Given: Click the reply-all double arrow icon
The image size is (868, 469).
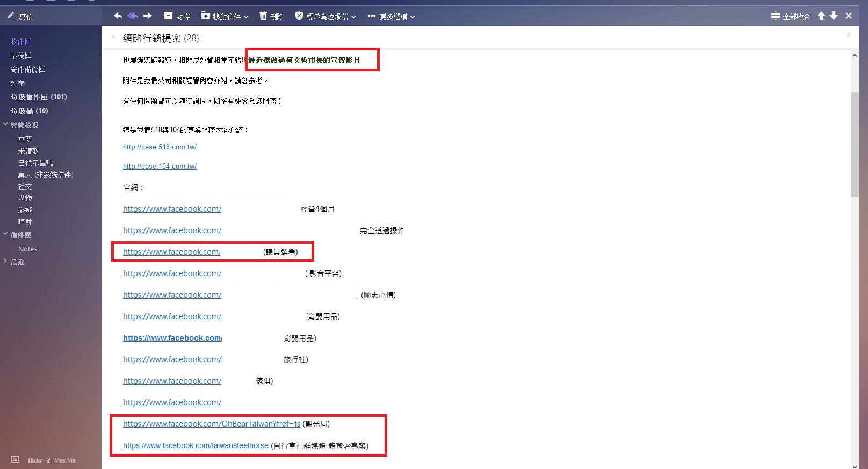Looking at the screenshot, I should pyautogui.click(x=133, y=16).
